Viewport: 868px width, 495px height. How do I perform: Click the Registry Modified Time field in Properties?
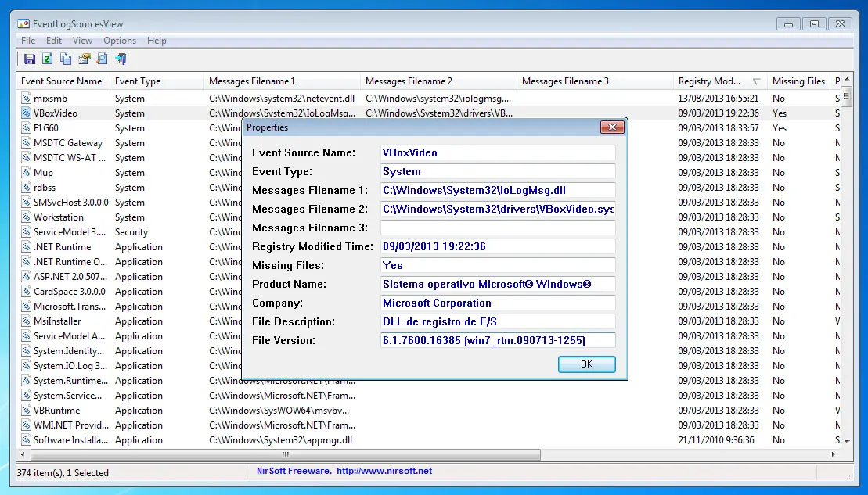click(x=498, y=246)
